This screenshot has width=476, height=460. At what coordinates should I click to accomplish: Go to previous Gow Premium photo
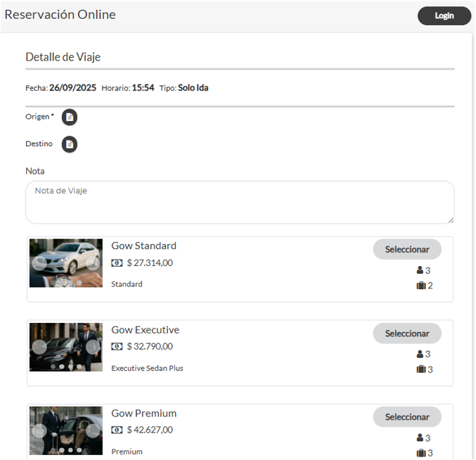[39, 430]
